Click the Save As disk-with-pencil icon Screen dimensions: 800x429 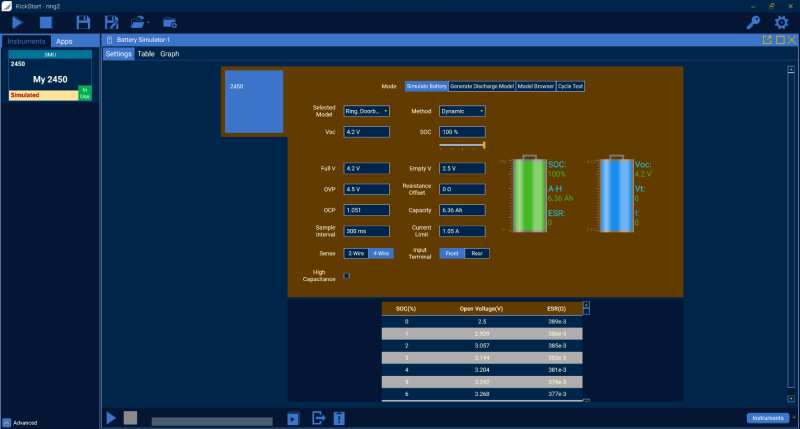pos(111,22)
